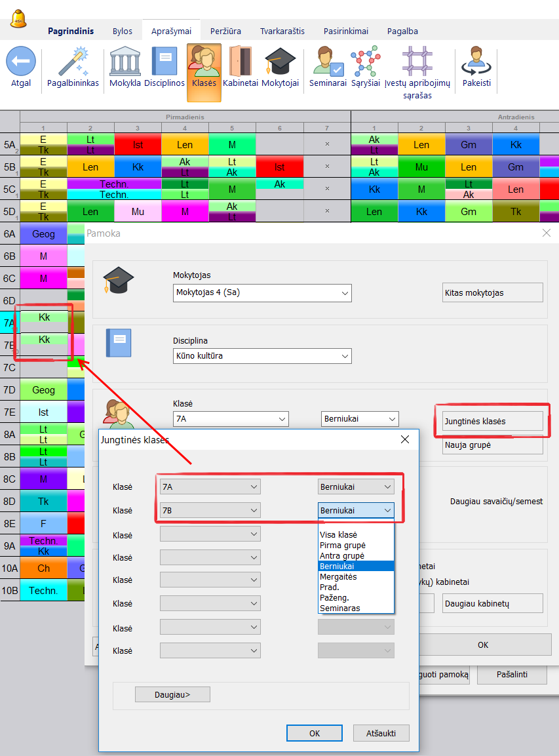The height and width of the screenshot is (756, 559).
Task: Open the Peržiūra tab
Action: pos(225,31)
